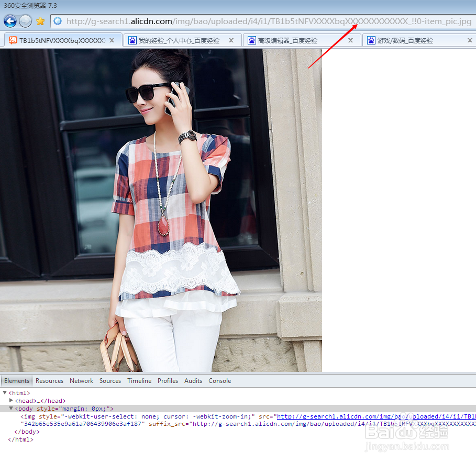The image size is (476, 463).
Task: Close the 游戏/数码_百度经验 tab
Action: pos(470,40)
